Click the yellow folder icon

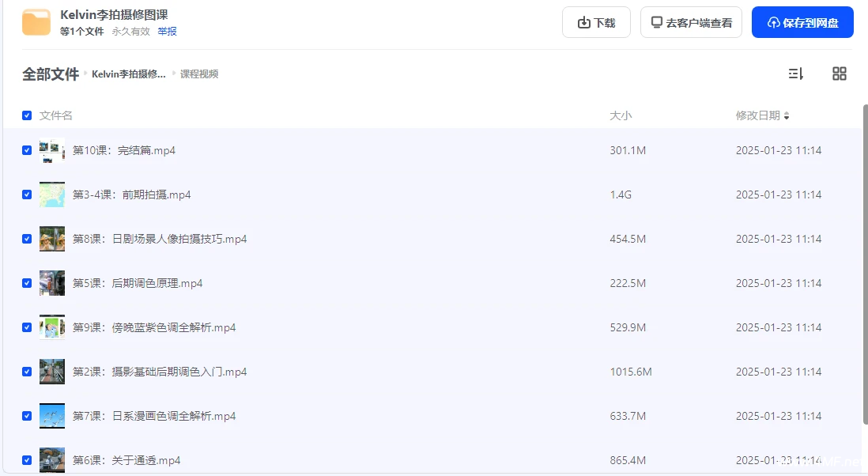coord(36,22)
